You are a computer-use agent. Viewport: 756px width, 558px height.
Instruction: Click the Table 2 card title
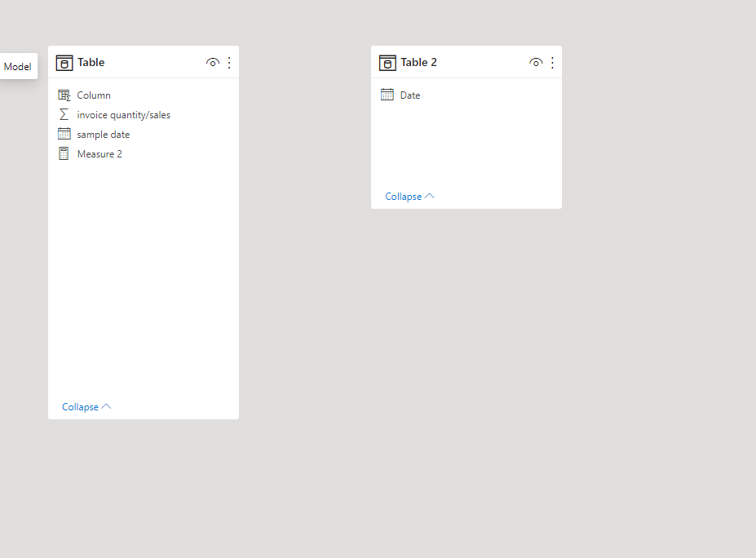pyautogui.click(x=418, y=62)
